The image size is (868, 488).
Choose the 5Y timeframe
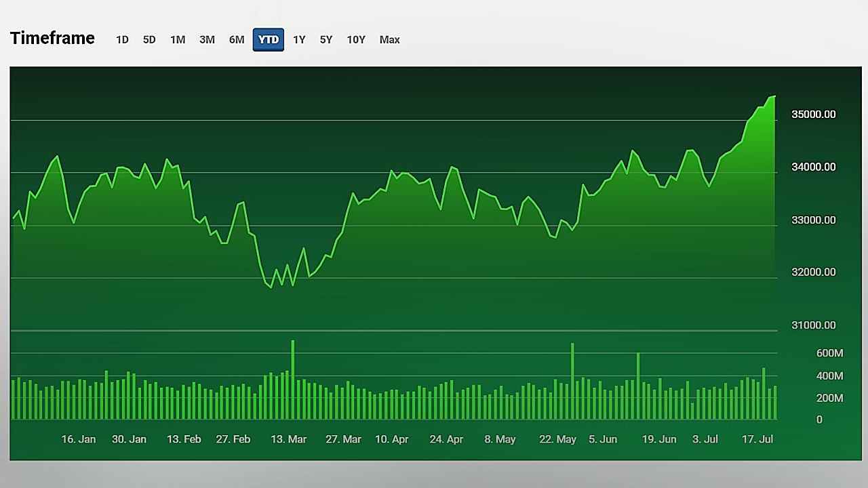(x=325, y=39)
